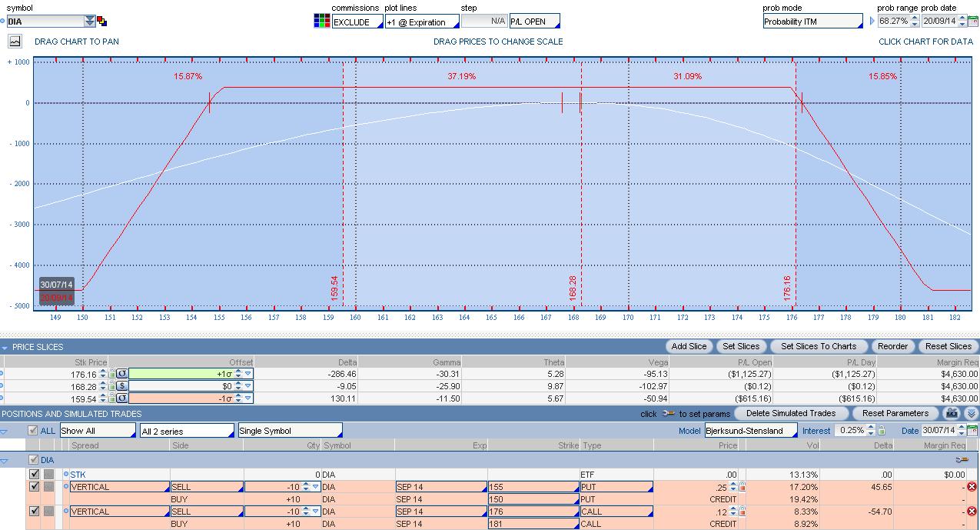The image size is (980, 530).
Task: Open the Probability ITM prob mode dropdown
Action: pyautogui.click(x=812, y=22)
